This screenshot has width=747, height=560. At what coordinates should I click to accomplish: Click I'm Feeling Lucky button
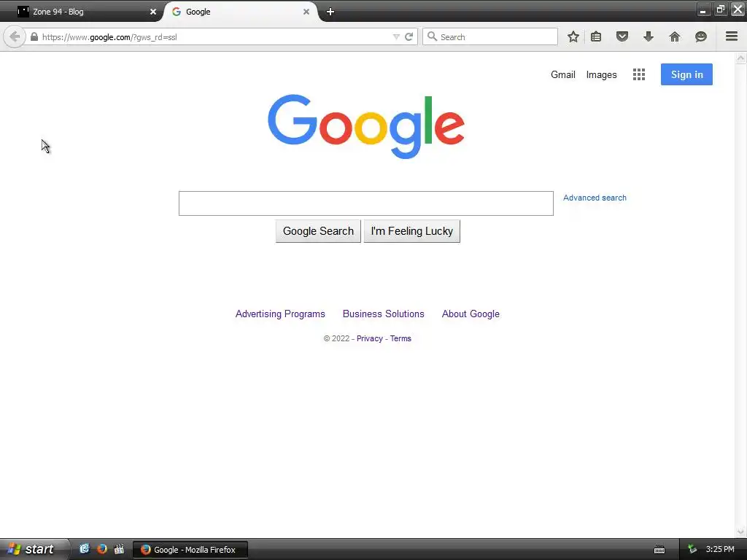click(411, 231)
